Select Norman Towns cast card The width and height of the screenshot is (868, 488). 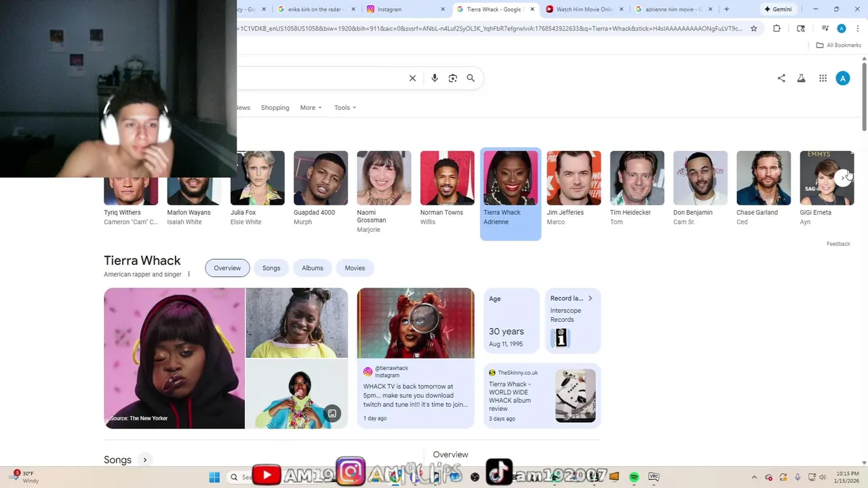coord(447,188)
